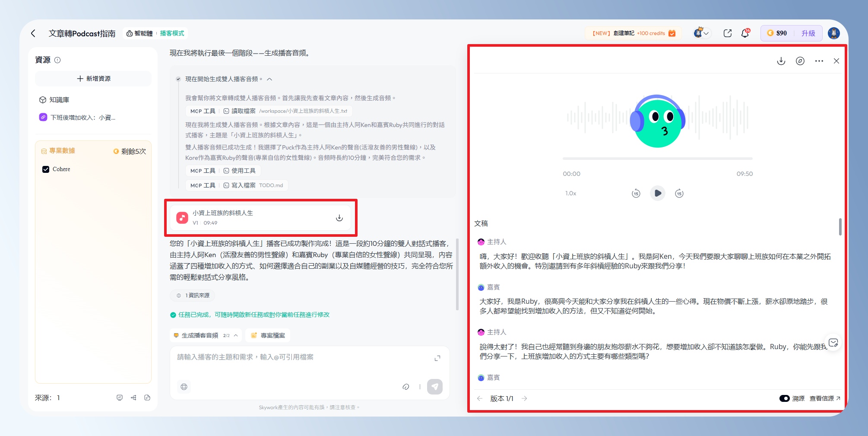This screenshot has height=436, width=868.
Task: Click the 新增資源 button
Action: tap(93, 79)
